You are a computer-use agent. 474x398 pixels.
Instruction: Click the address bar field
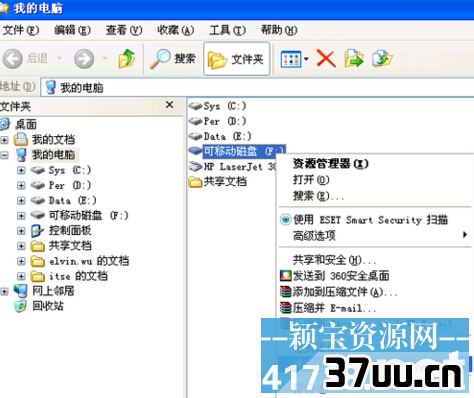(x=257, y=88)
